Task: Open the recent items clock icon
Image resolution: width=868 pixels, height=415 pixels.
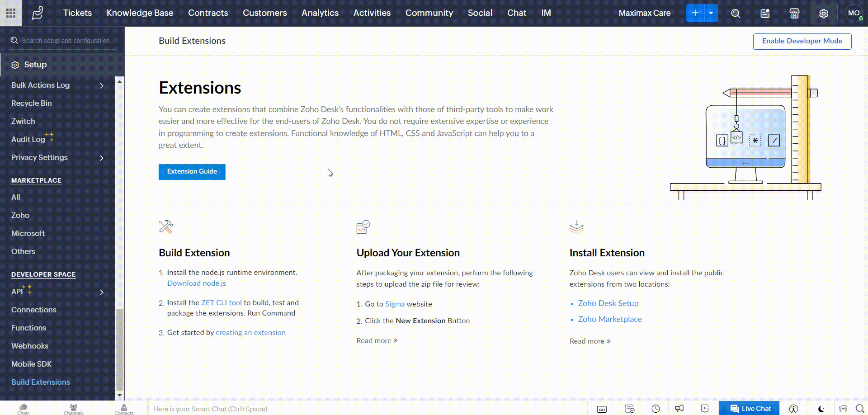Action: [656, 409]
